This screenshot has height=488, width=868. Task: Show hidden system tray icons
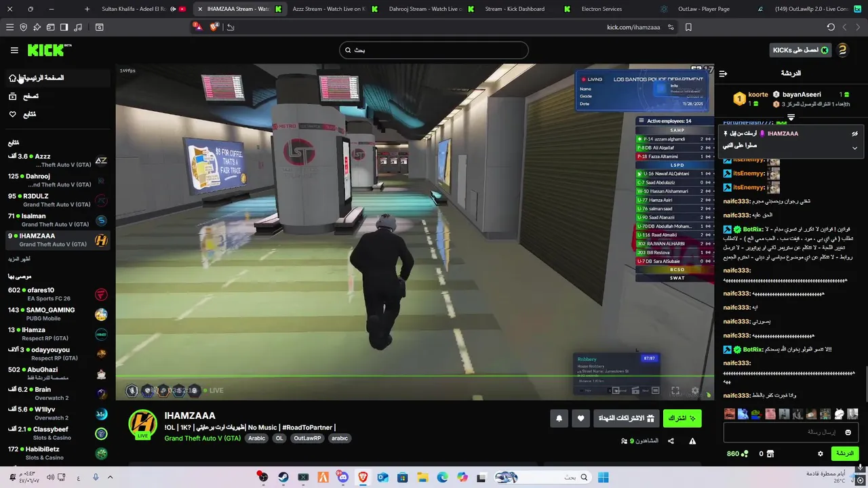[110, 477]
